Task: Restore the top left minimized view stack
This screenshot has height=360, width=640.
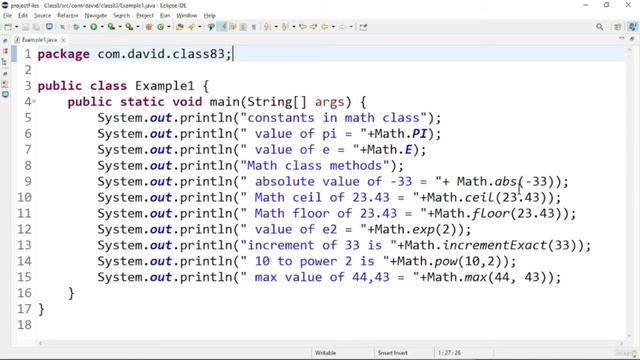Action: (5, 40)
